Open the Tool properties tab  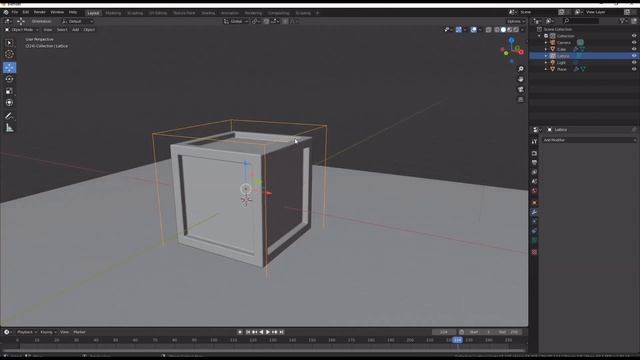534,141
